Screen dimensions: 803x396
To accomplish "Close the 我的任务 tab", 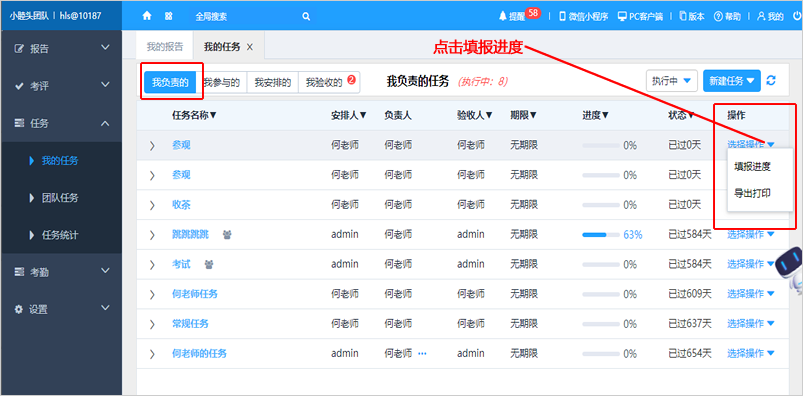I will [250, 47].
